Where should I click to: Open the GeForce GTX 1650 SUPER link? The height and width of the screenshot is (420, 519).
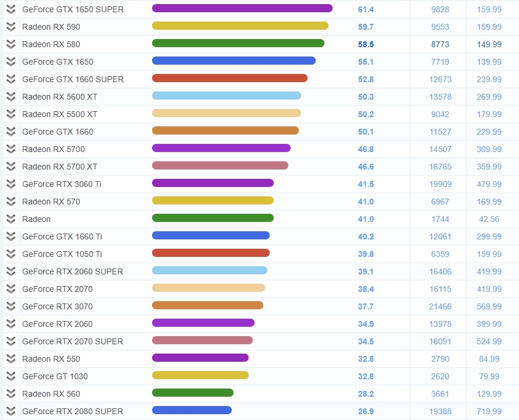(73, 9)
